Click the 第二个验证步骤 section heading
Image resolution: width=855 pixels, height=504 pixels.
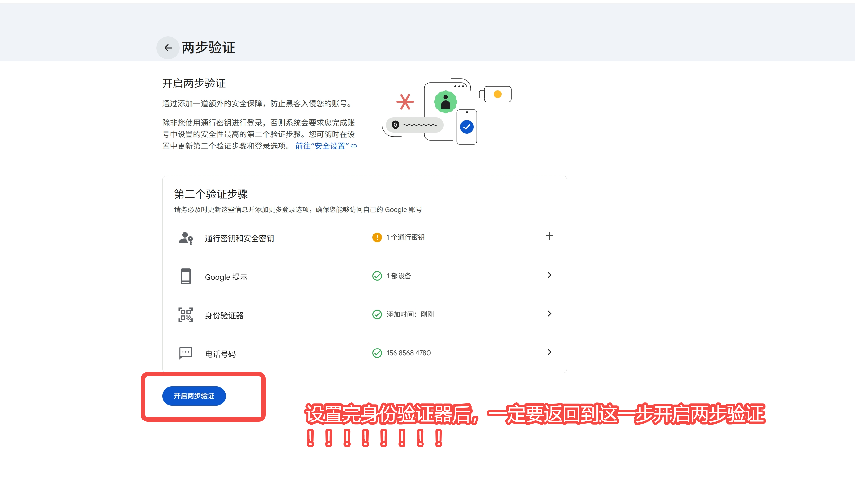tap(211, 194)
